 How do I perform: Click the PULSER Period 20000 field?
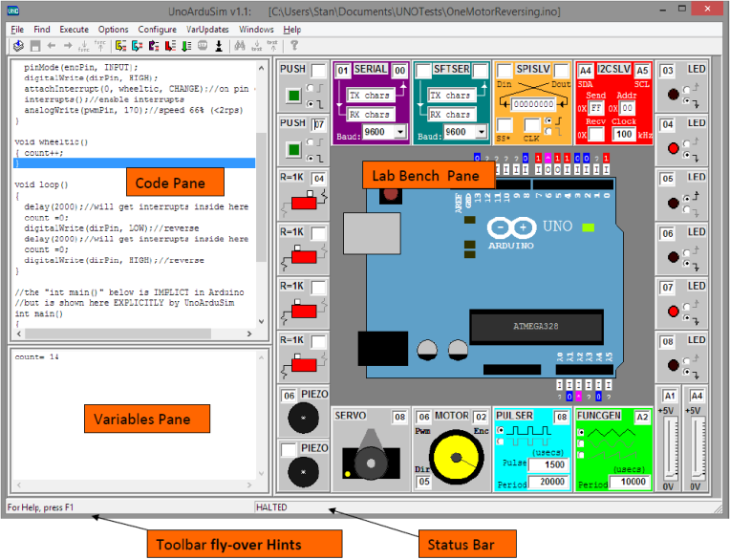click(x=548, y=482)
